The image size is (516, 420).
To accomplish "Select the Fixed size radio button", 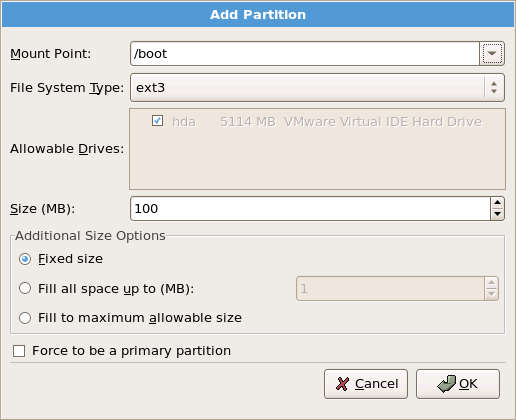I will click(x=25, y=259).
